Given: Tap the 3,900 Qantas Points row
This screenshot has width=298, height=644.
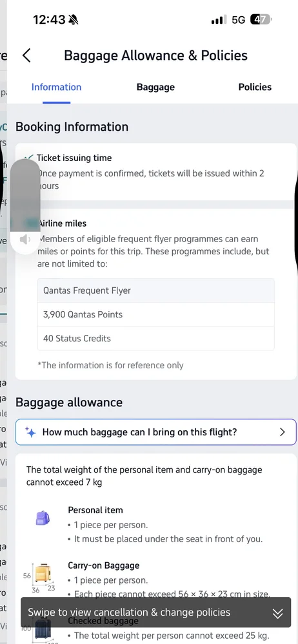Looking at the screenshot, I should 156,315.
